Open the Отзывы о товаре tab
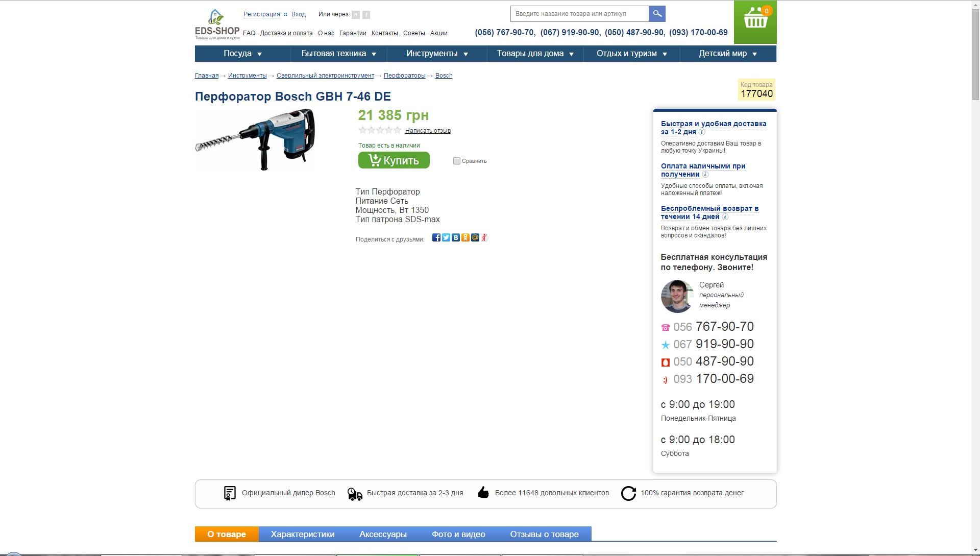980x556 pixels. pos(544,534)
